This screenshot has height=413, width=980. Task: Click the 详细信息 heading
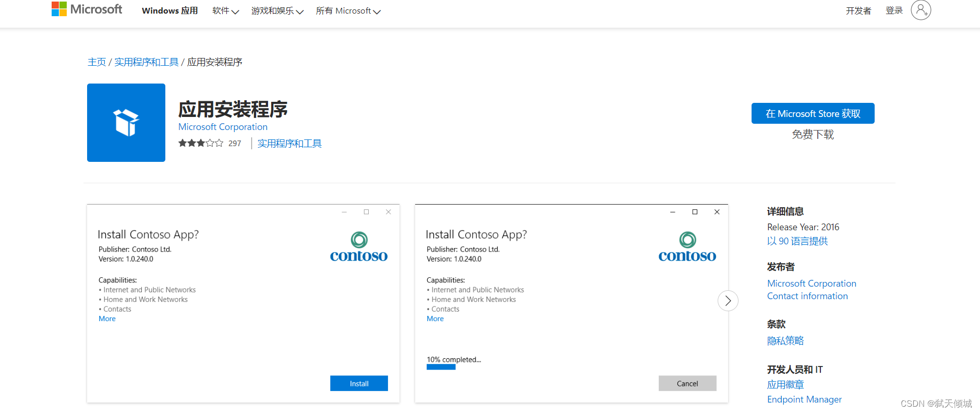point(785,211)
